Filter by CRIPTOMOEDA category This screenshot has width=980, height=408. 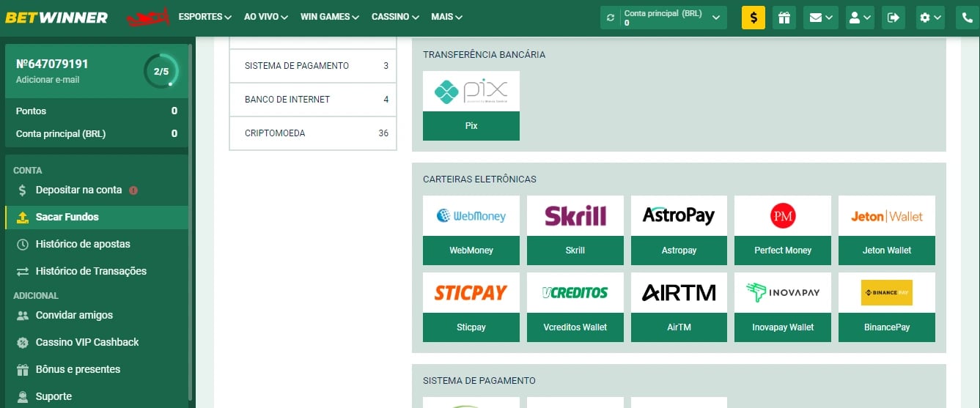tap(313, 133)
